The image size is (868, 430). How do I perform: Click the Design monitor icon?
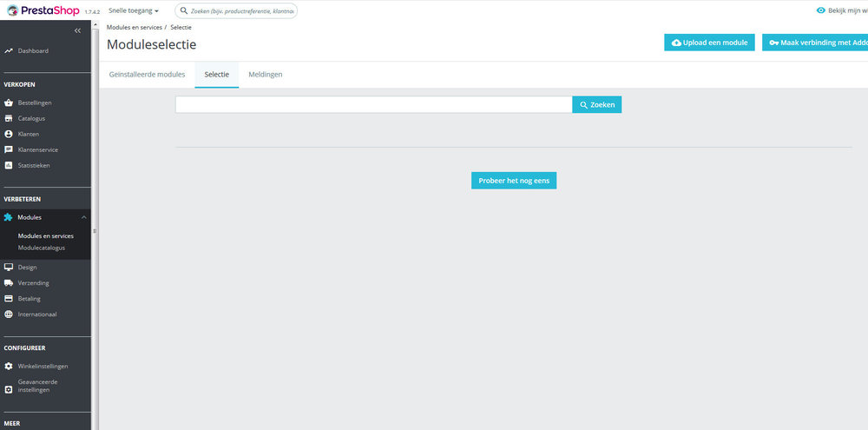point(9,267)
